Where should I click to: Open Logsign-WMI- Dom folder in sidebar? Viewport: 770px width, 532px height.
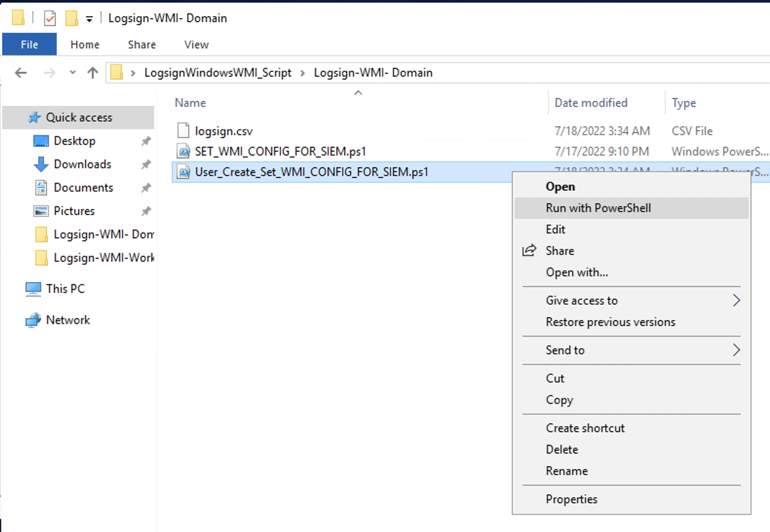(x=104, y=234)
